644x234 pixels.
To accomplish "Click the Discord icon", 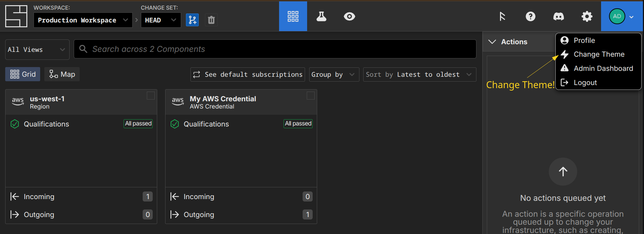I will [558, 16].
